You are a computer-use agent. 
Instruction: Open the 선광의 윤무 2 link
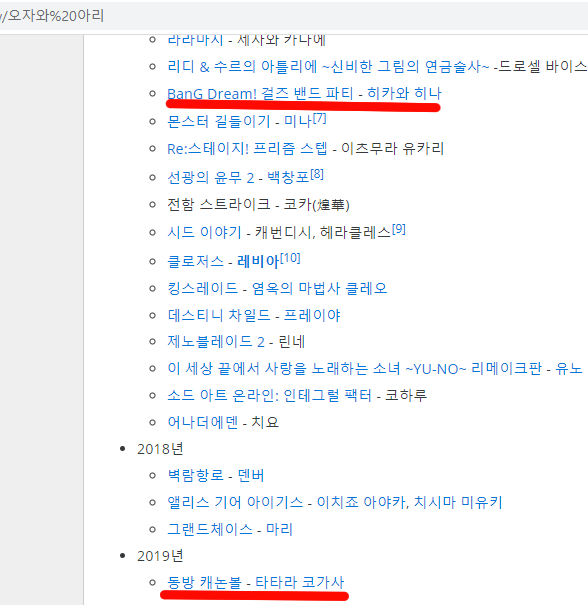[x=210, y=178]
